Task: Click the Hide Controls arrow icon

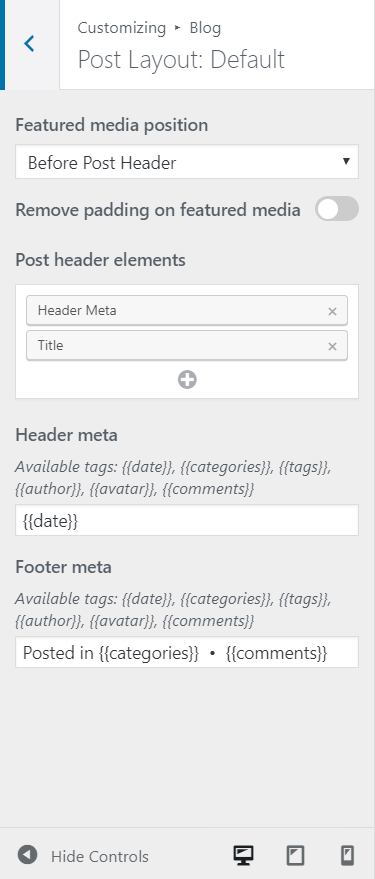Action: point(27,855)
